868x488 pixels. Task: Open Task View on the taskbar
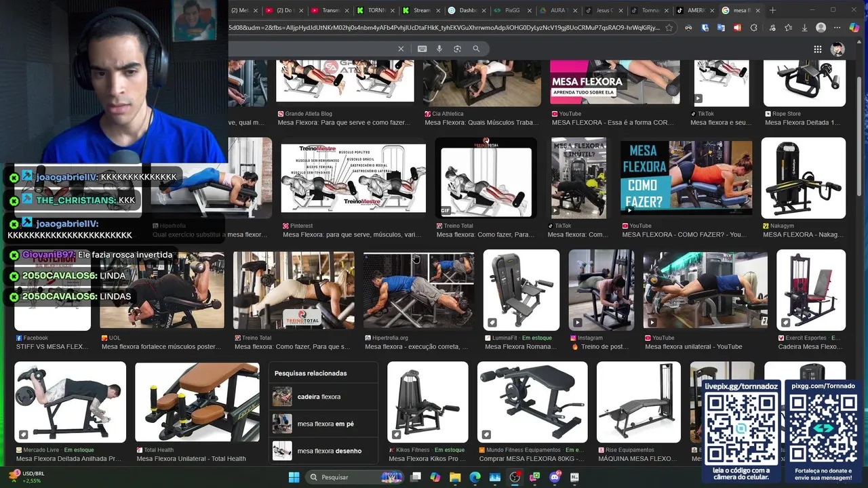(416, 477)
